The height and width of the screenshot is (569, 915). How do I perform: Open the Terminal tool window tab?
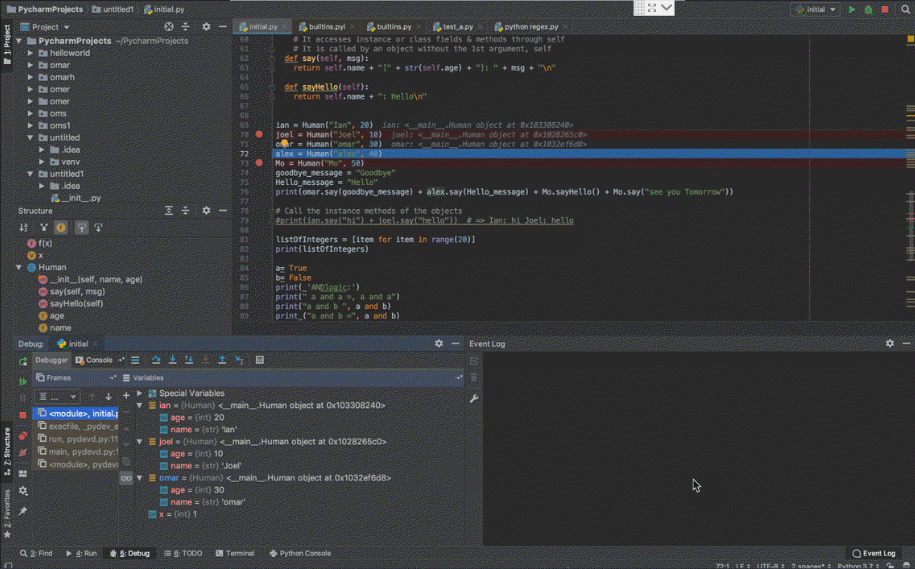point(235,553)
